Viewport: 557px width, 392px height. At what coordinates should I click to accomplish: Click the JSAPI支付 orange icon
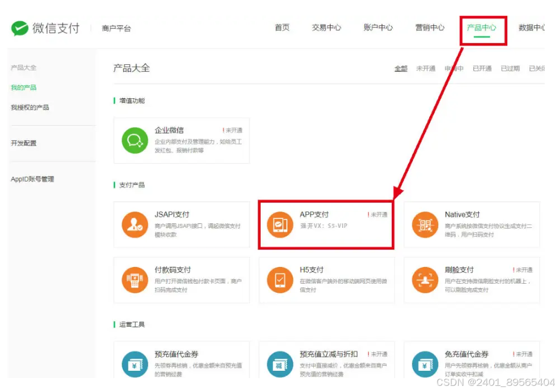click(x=135, y=224)
